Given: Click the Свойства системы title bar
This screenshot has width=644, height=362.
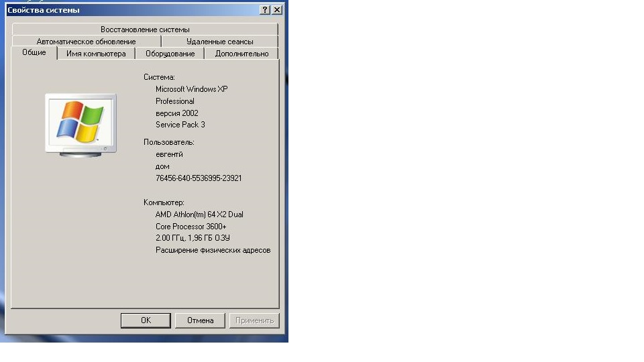Looking at the screenshot, I should (x=133, y=10).
